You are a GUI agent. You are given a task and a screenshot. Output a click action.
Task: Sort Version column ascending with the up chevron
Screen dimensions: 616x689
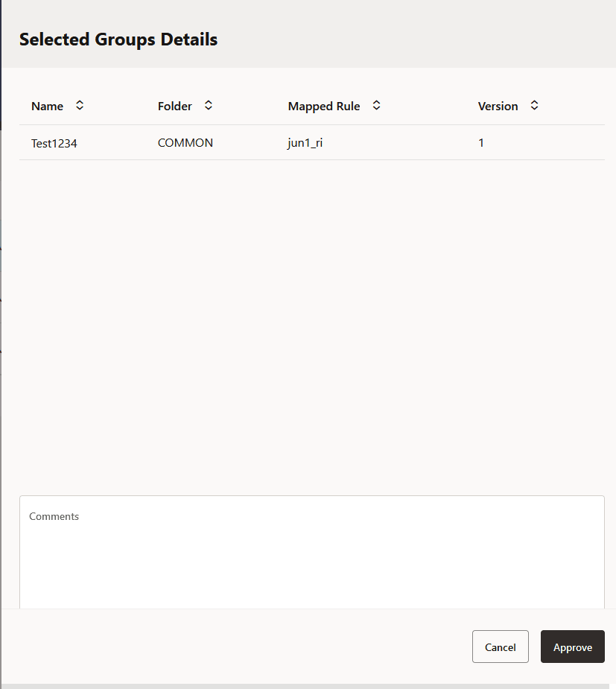(534, 102)
